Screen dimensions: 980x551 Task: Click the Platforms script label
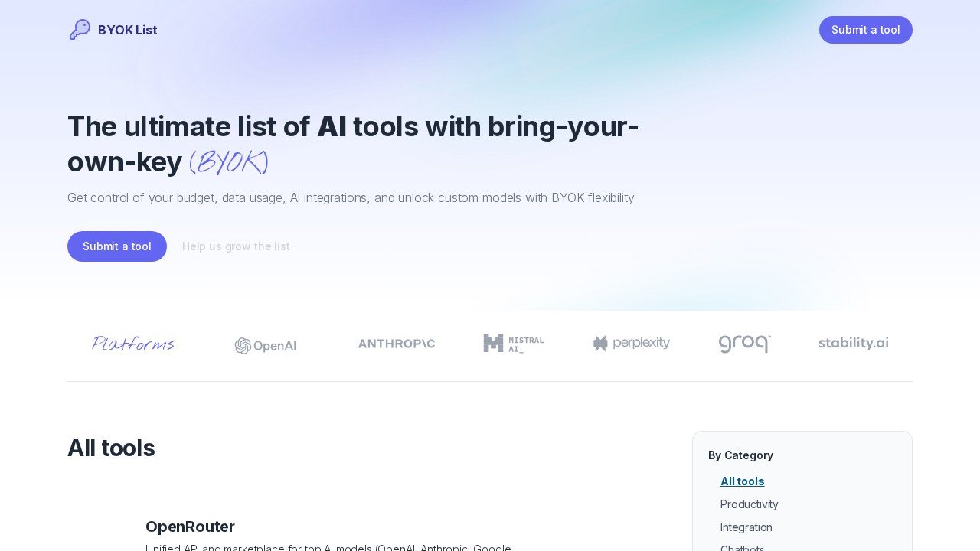(x=132, y=343)
